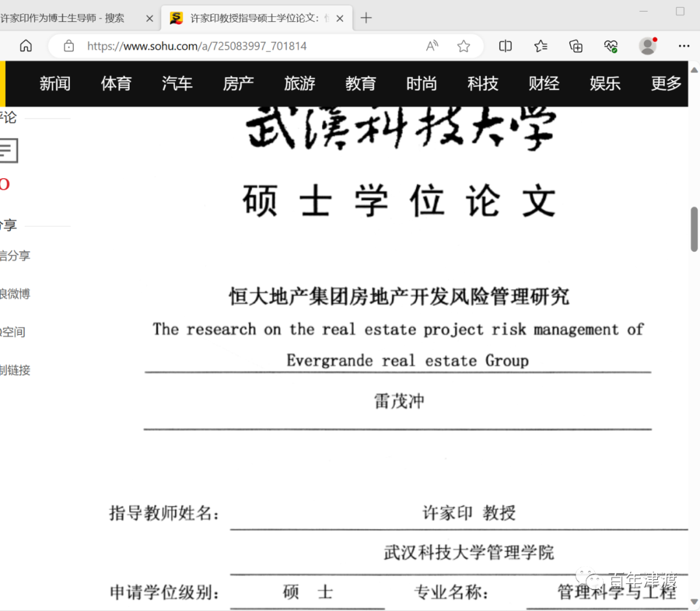Select the 许家印教授指导硕士学位论文 tab
This screenshot has width=700, height=611.
257,18
